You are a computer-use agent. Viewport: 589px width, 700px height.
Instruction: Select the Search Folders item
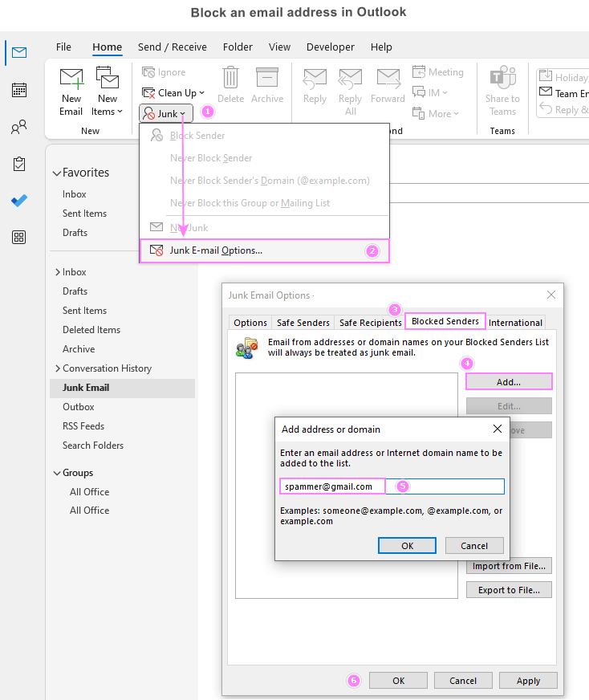[x=93, y=445]
